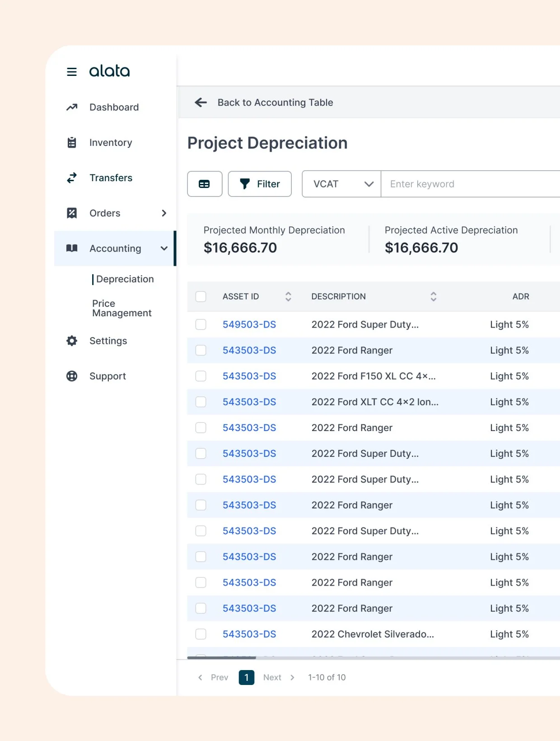This screenshot has height=741, width=560.
Task: Click the back arrow icon
Action: click(201, 103)
